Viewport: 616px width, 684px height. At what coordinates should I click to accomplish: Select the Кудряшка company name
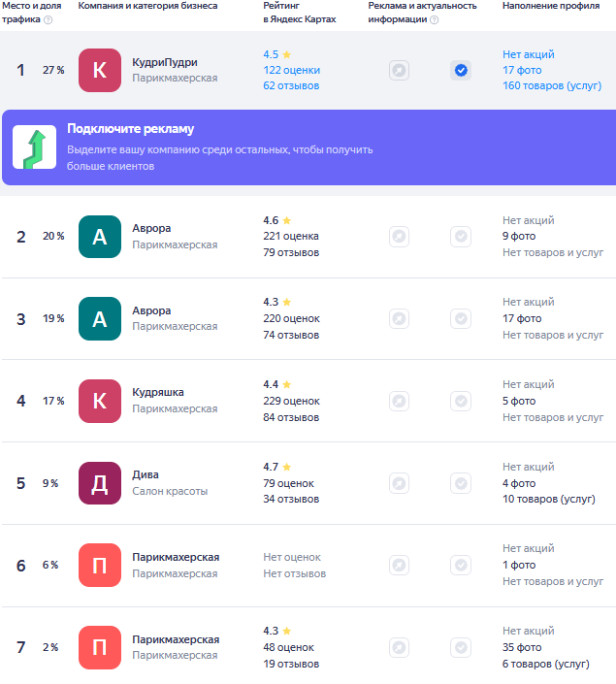tap(158, 393)
